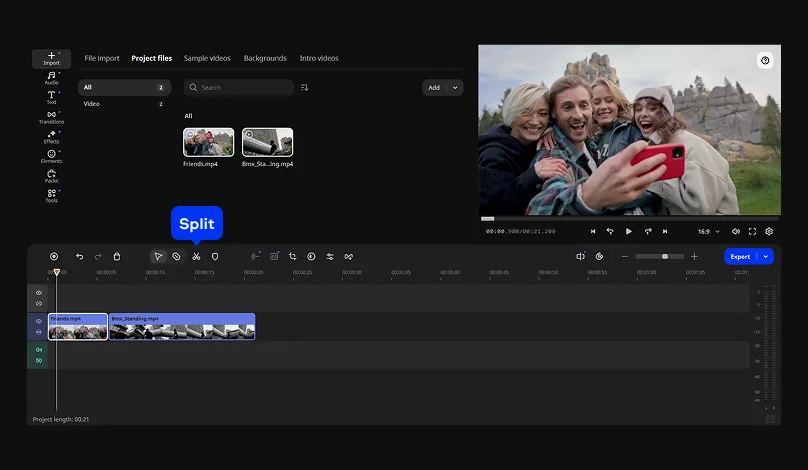
Task: Hide the upper empty track with eye icon
Action: [x=39, y=293]
